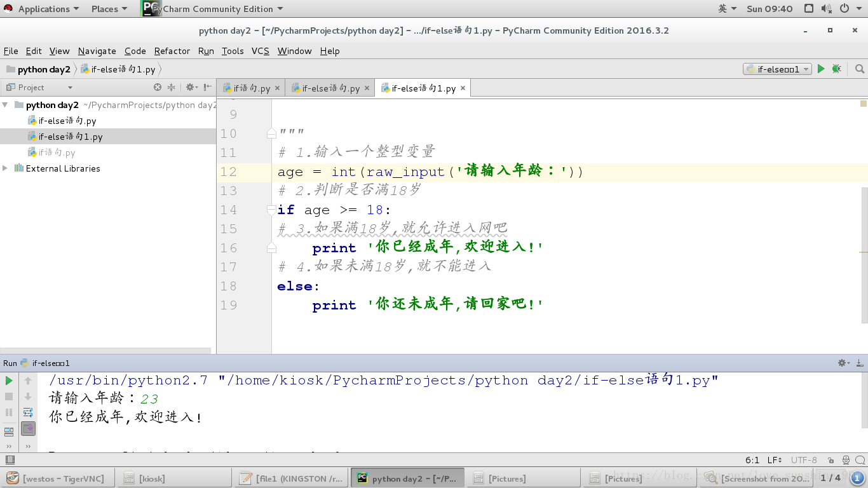Toggle read-only lock icon in status bar
The width and height of the screenshot is (868, 488).
(x=832, y=460)
